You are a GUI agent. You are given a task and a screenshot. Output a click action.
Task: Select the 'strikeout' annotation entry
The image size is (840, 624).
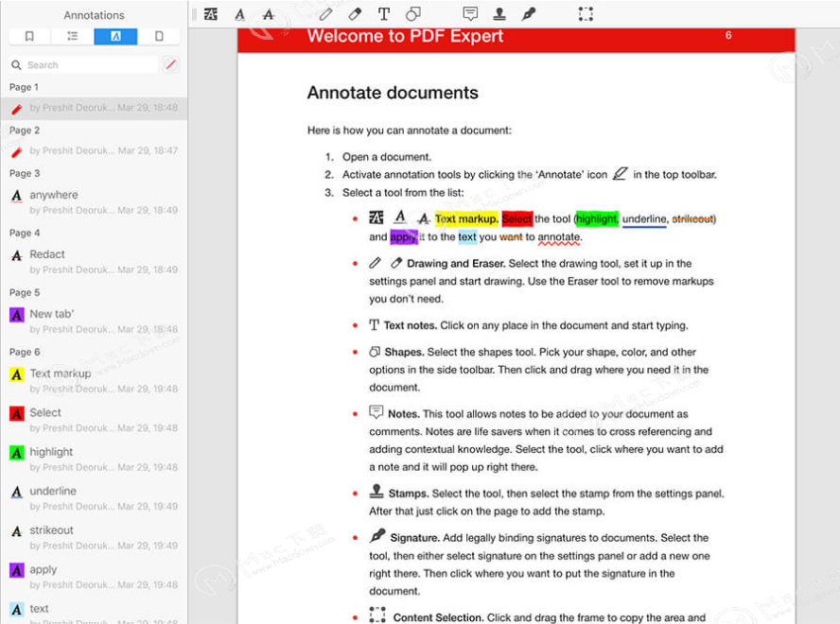pyautogui.click(x=94, y=537)
